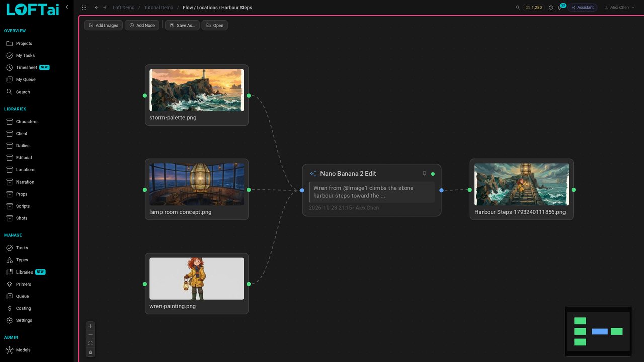
Task: Click Open in the flow toolbar
Action: pos(215,25)
